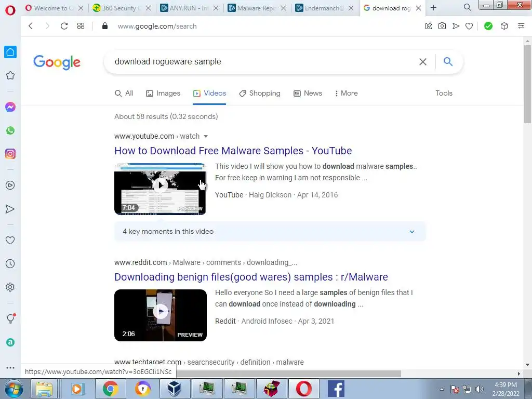The width and height of the screenshot is (532, 399).
Task: Open a new tab with plus button
Action: 434,7
